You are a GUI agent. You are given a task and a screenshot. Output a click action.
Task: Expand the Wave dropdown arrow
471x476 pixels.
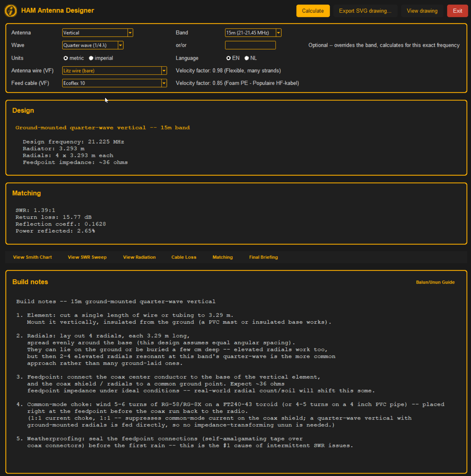tap(121, 45)
